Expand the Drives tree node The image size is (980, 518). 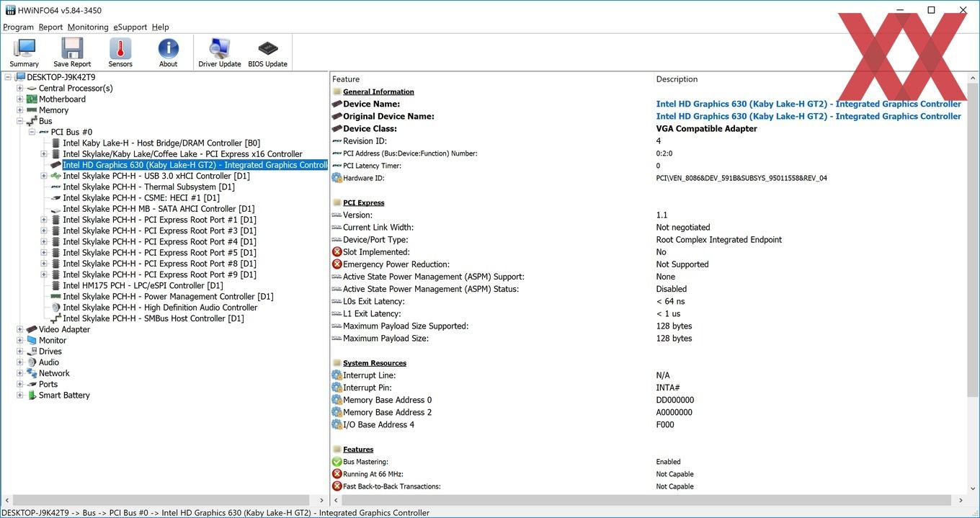pyautogui.click(x=20, y=352)
